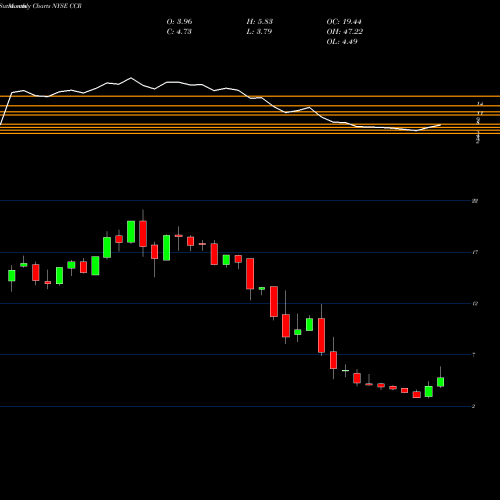The width and height of the screenshot is (500, 500).
Task: Click the price axis label 2
Action: pos(474,406)
